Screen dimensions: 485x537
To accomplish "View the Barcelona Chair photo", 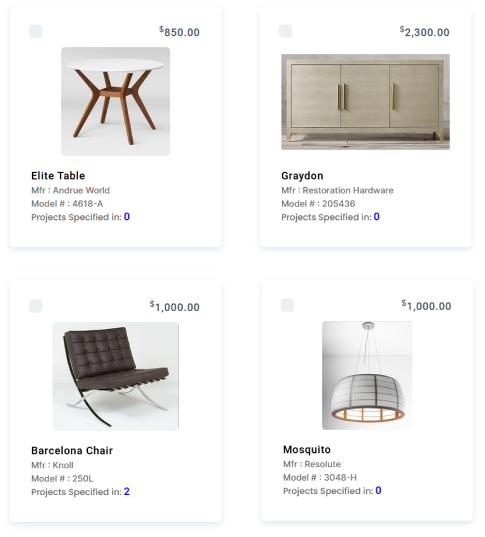I will click(x=115, y=376).
